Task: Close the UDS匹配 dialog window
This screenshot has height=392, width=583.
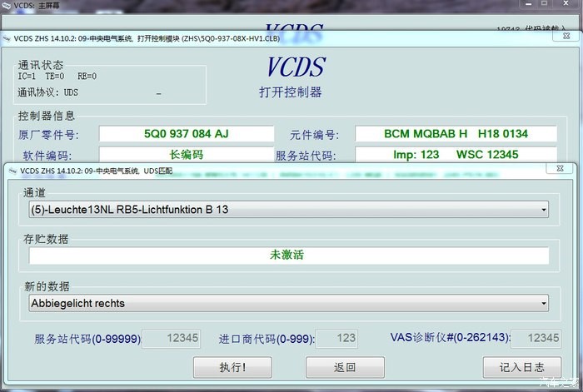Action: [x=560, y=168]
